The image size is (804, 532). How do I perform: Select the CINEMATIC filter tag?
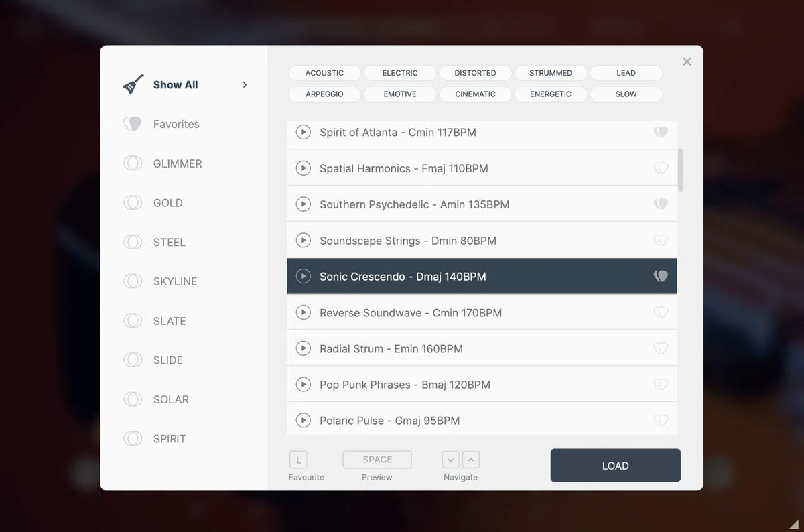coord(475,94)
